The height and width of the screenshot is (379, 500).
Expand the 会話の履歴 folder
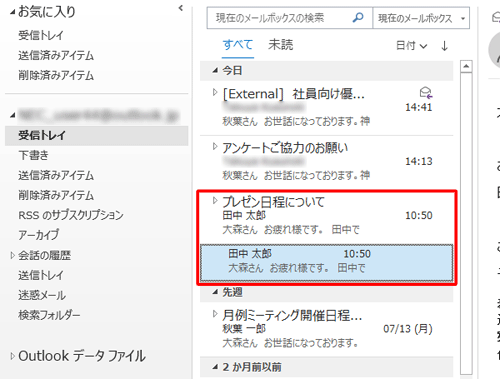click(x=13, y=256)
